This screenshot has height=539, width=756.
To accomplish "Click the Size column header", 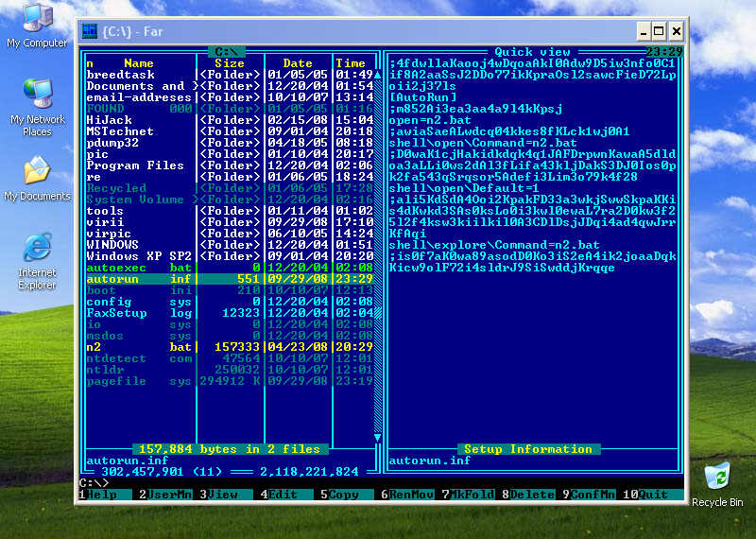I will click(230, 63).
